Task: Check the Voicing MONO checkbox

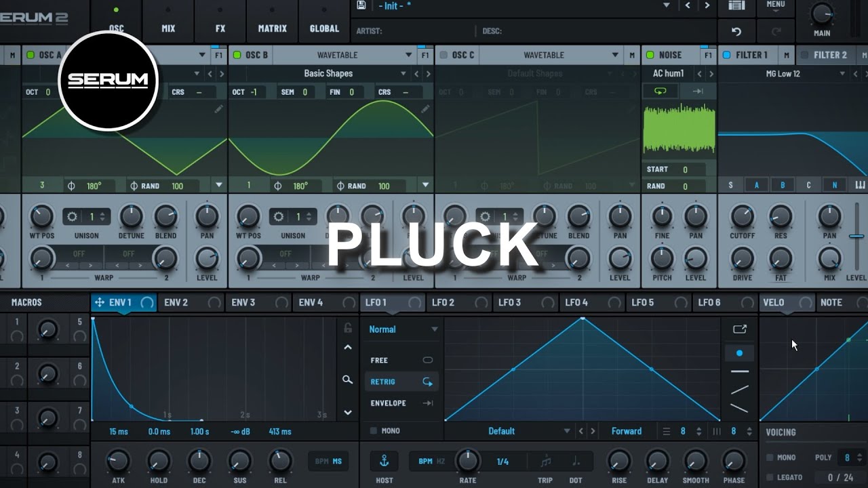Action: tap(770, 457)
